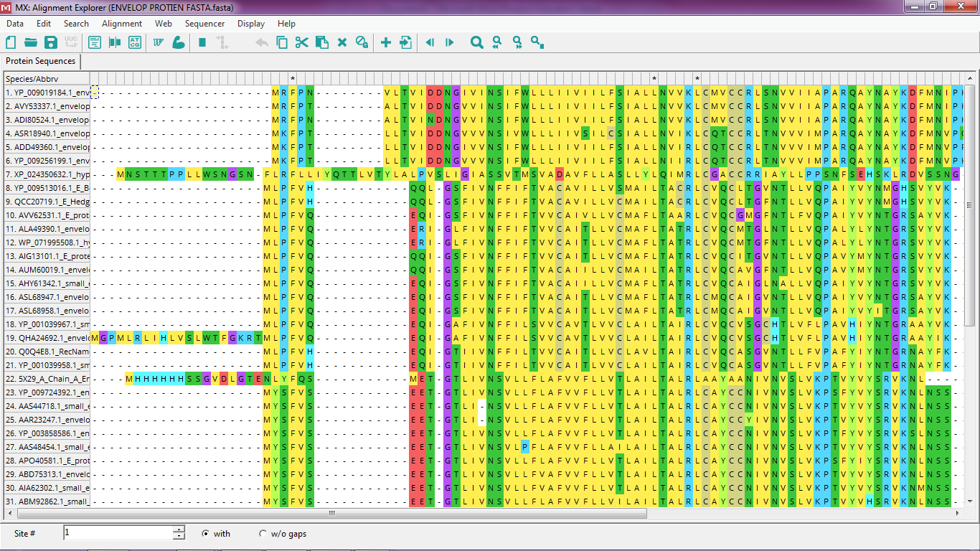
Task: Save the alignment with the floppy disk icon
Action: click(51, 43)
